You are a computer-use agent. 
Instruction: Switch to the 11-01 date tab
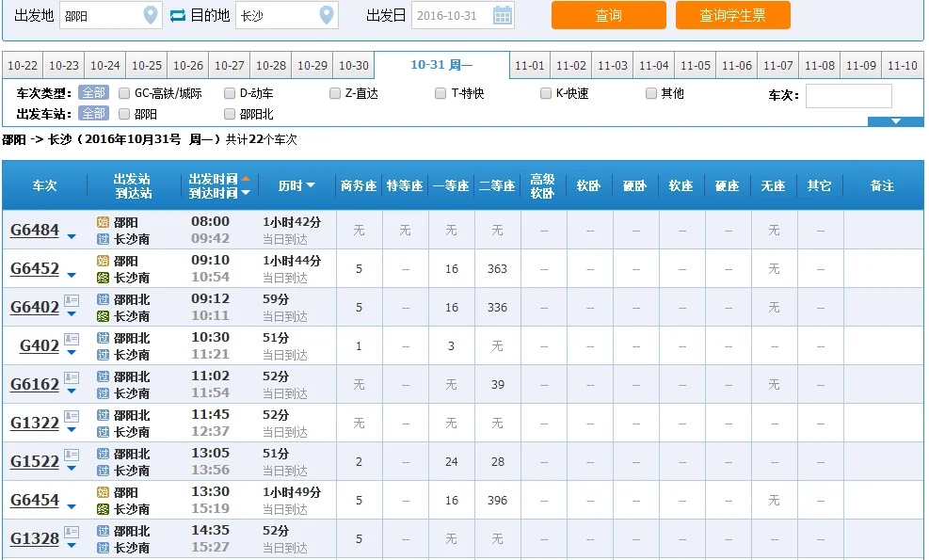click(532, 65)
